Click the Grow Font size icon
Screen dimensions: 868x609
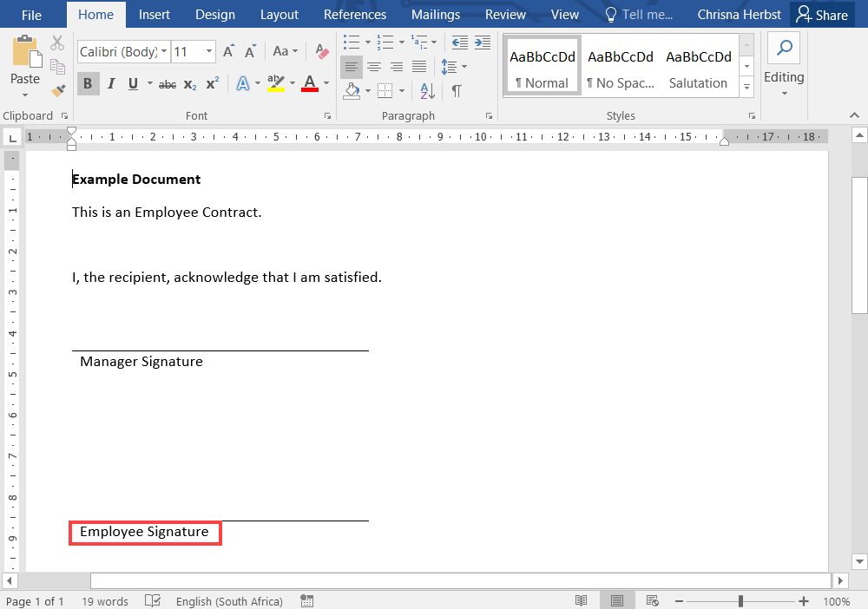229,52
